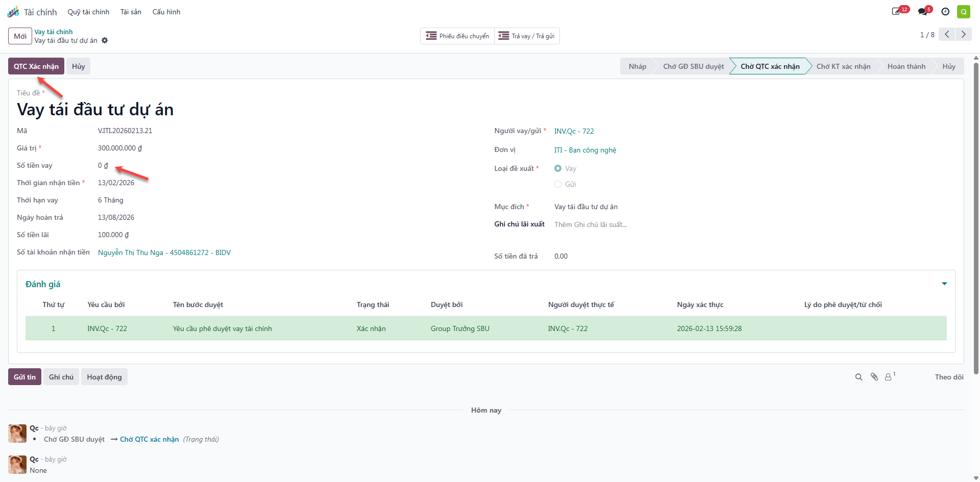
Task: Click the Vay tái đầu tư dự án title field
Action: coord(95,109)
